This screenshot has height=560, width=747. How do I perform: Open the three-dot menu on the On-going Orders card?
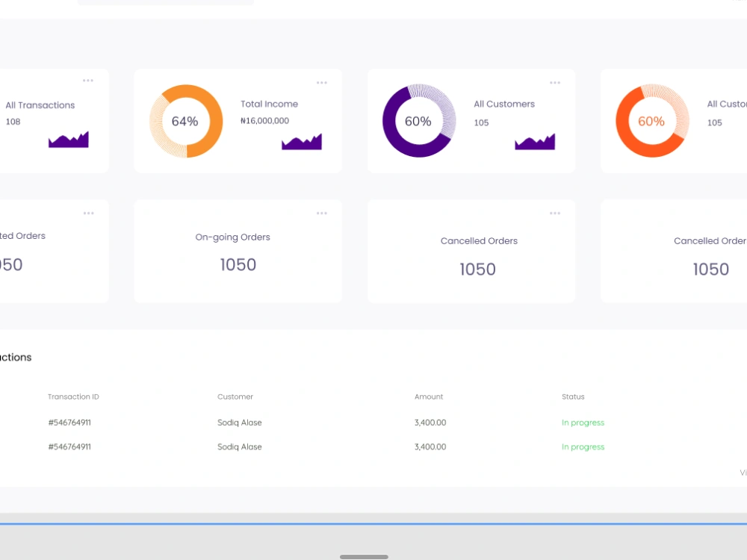click(322, 214)
